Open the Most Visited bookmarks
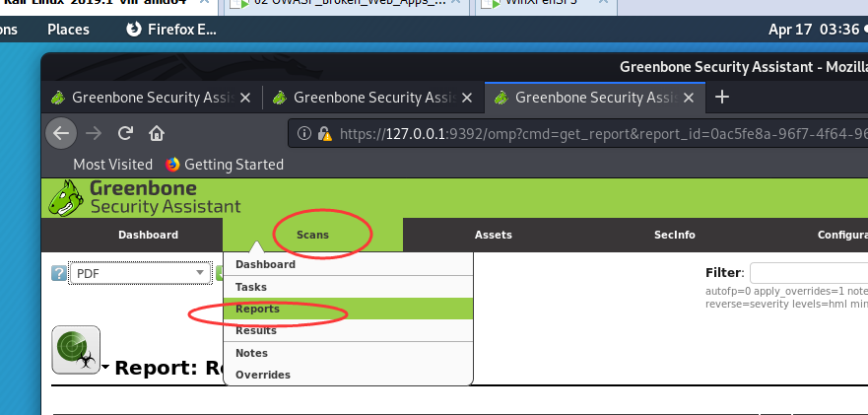Viewport: 868px width, 415px height. coord(112,165)
